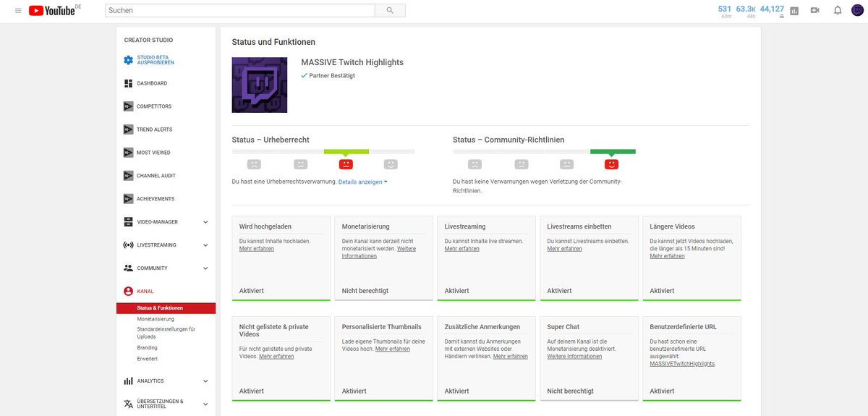Click the red community guidelines face icon
This screenshot has width=868, height=416.
pos(612,164)
